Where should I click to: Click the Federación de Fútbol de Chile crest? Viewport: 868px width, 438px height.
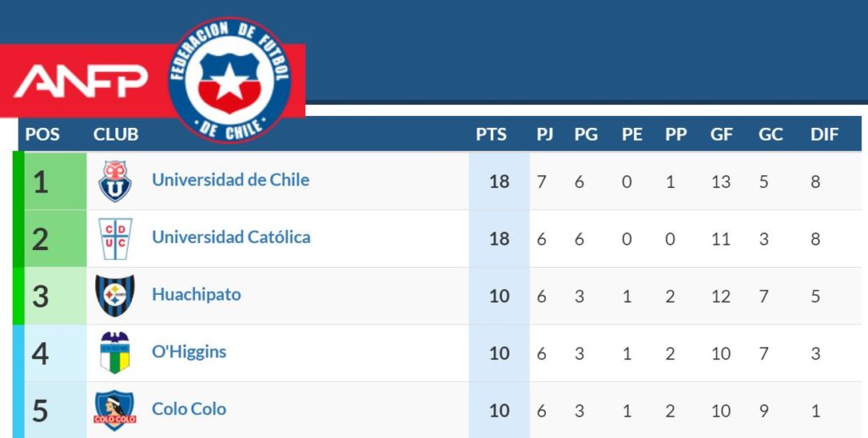click(229, 80)
